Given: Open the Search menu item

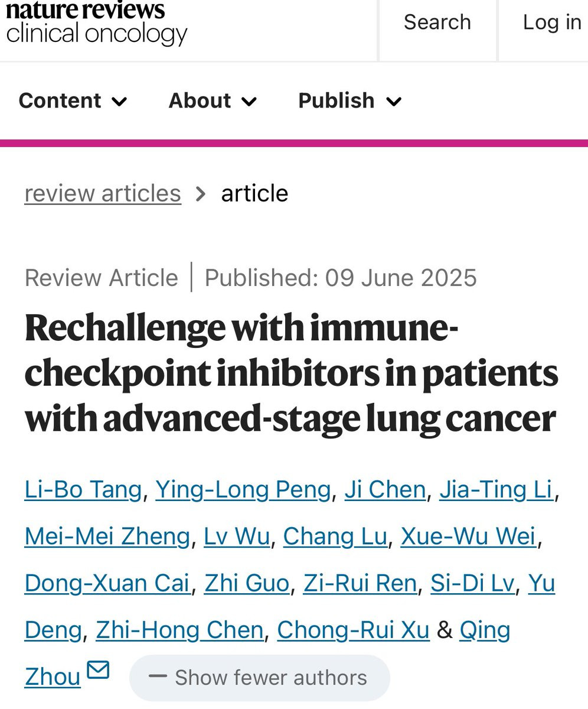Looking at the screenshot, I should pos(437,22).
